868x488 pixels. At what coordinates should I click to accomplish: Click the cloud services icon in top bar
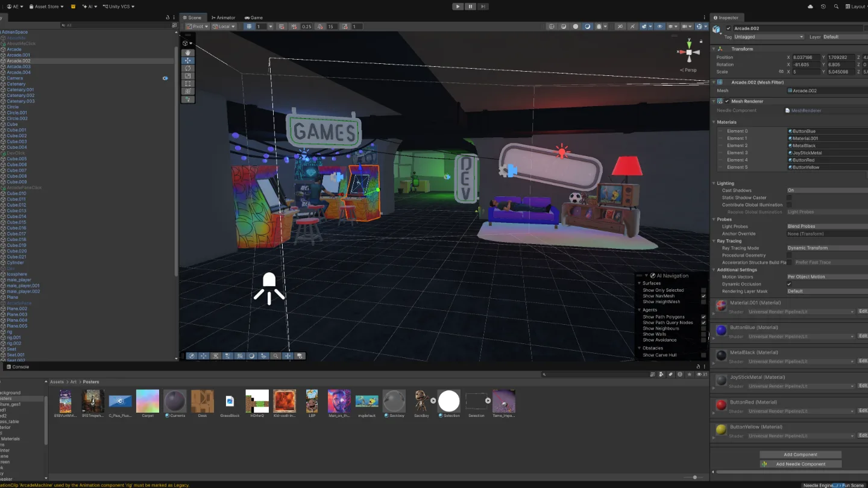point(810,7)
